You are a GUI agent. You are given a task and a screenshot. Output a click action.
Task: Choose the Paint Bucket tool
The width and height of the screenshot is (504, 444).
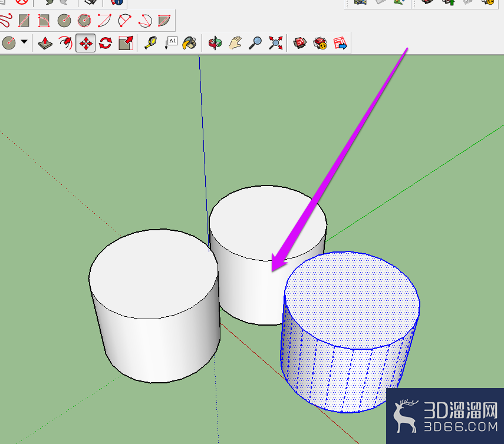190,43
